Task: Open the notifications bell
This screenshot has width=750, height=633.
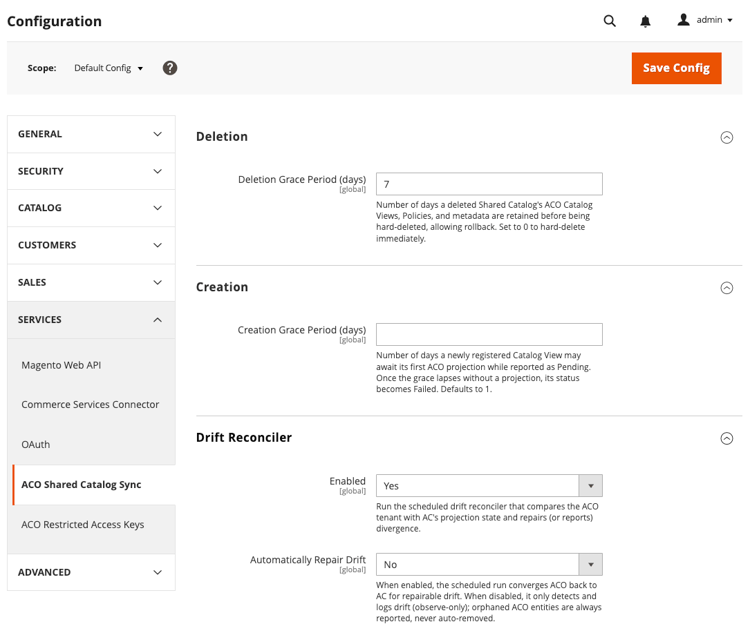Action: pyautogui.click(x=645, y=21)
